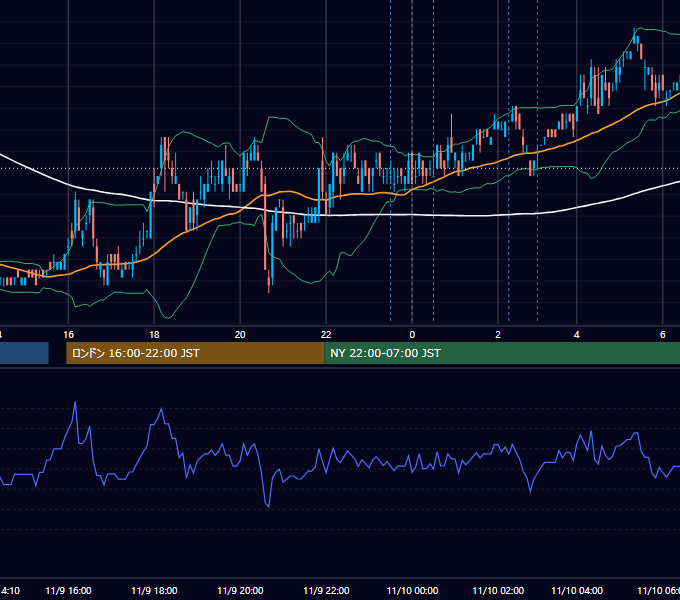The image size is (680, 600).
Task: Click the lower Bollinger band dip after 18:00
Action: coord(168,317)
